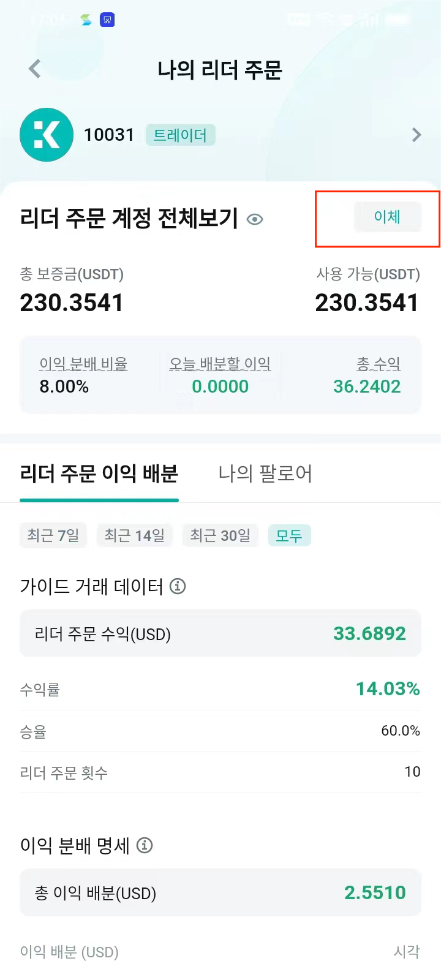Screen dimensions: 441x980
Task: Open 리더 주문 수익(USD) row
Action: click(x=221, y=633)
